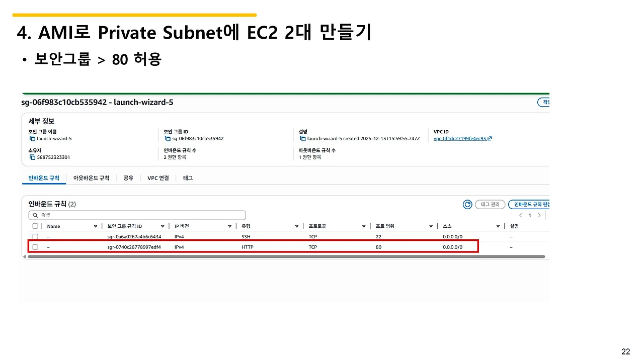Click the magnifier icon in the search box
The image size is (644, 362).
35,215
